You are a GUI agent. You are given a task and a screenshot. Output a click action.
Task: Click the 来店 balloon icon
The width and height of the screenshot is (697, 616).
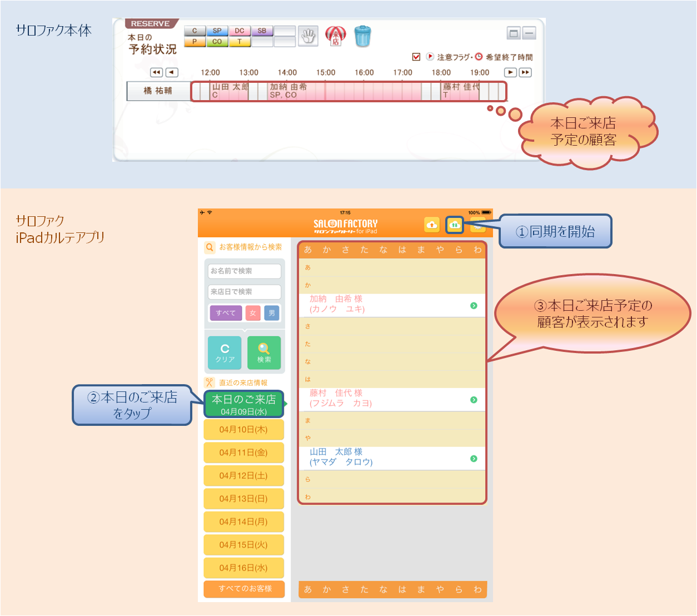tap(335, 36)
